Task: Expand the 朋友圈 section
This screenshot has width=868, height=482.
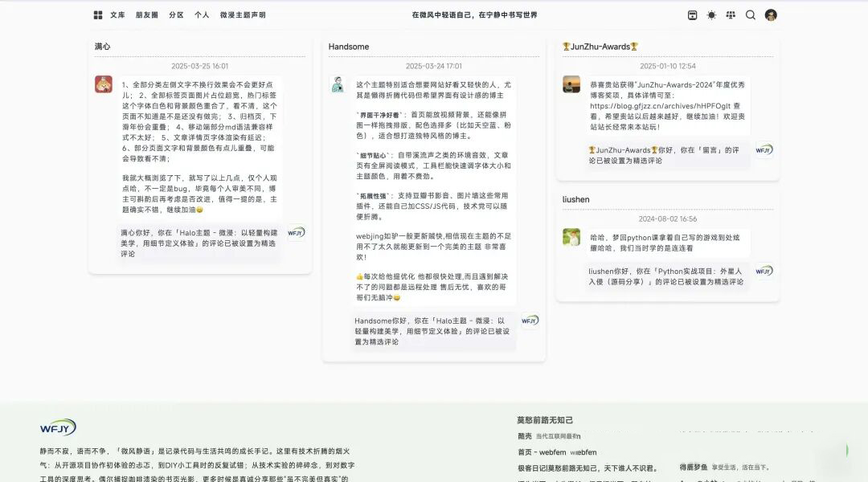Action: (x=145, y=14)
